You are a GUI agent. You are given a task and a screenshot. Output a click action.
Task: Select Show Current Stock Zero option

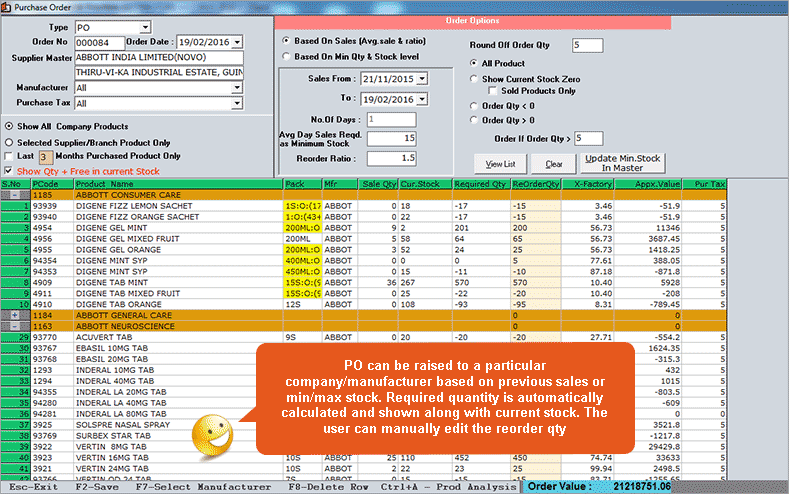pyautogui.click(x=474, y=79)
